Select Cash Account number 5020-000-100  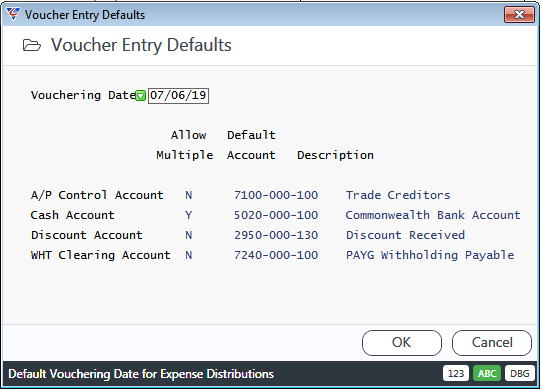pyautogui.click(x=276, y=215)
